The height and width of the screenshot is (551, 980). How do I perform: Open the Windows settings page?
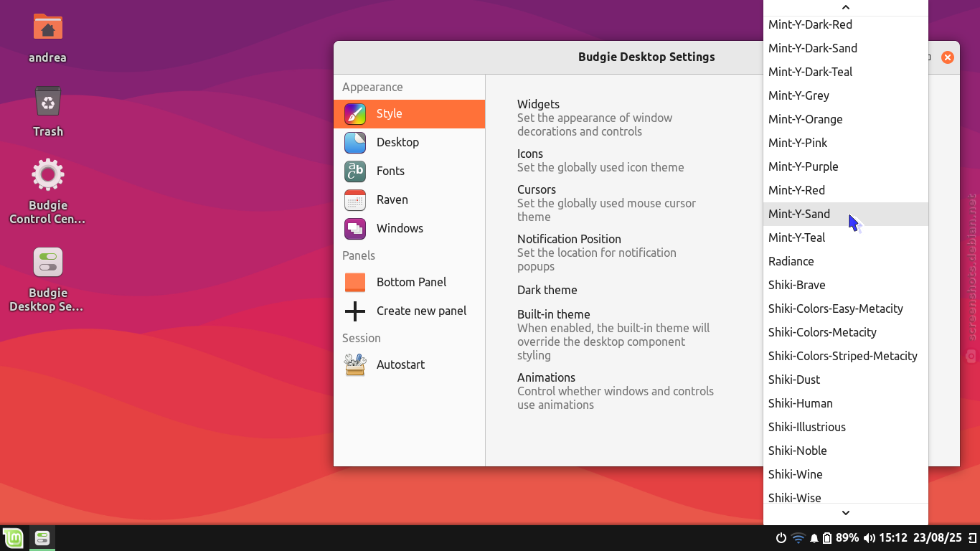tap(409, 228)
